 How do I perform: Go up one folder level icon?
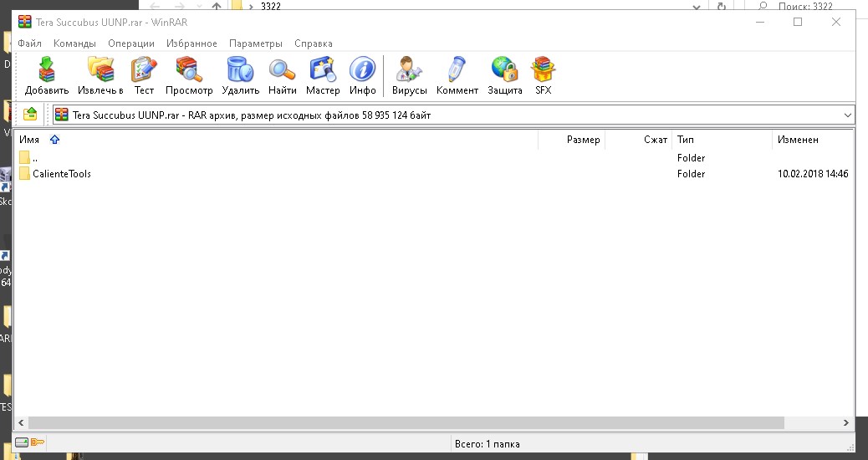(x=30, y=115)
